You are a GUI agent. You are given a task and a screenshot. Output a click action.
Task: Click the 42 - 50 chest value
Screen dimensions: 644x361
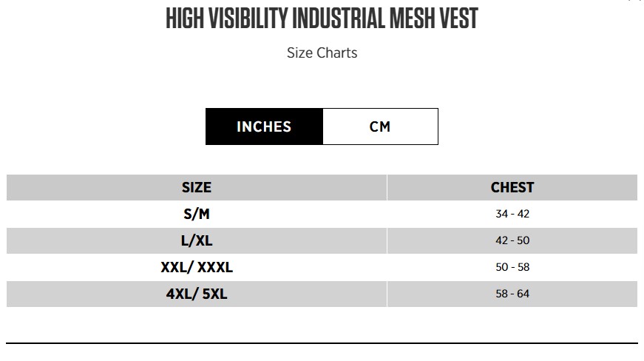512,241
